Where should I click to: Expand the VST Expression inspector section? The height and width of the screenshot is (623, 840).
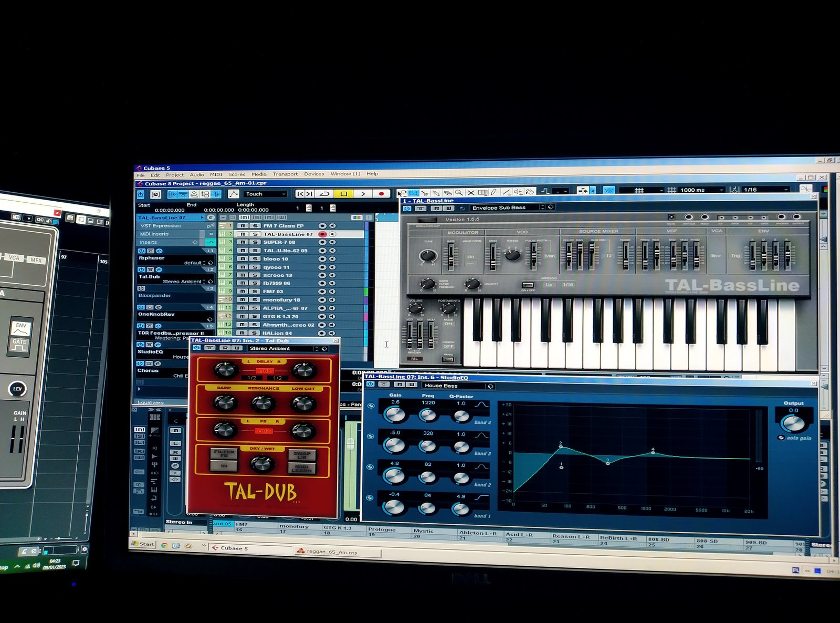176,226
